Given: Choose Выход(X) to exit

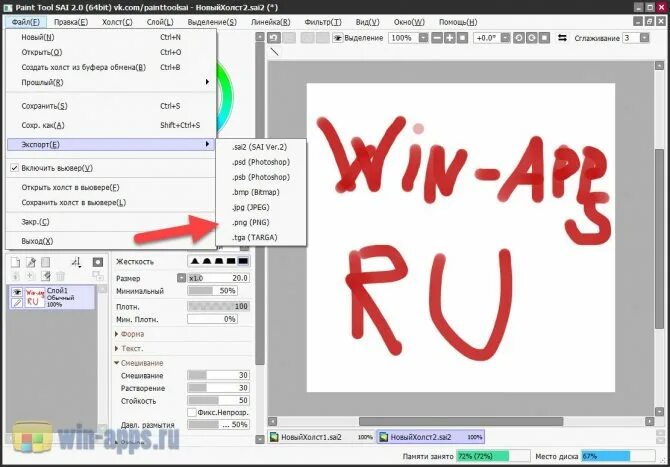Looking at the screenshot, I should click(111, 241).
